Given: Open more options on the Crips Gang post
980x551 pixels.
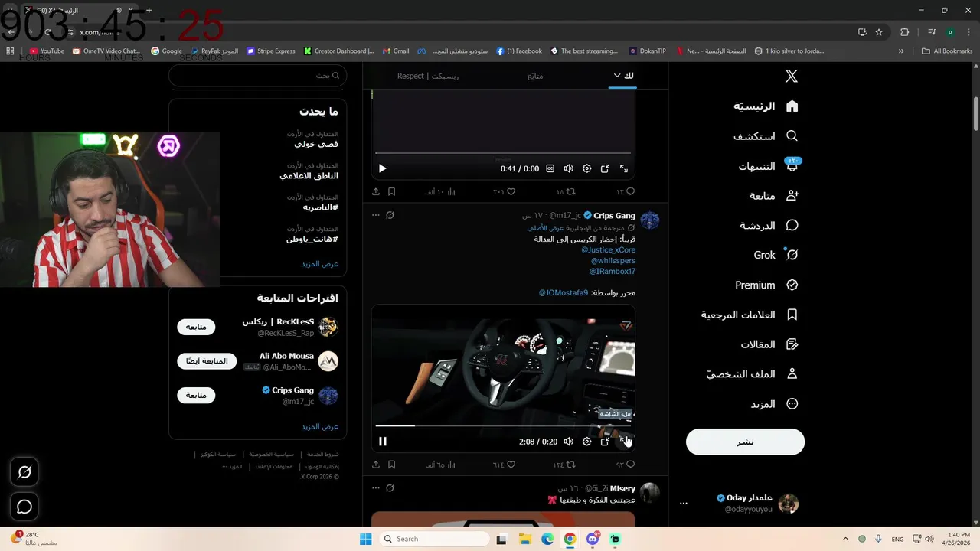Looking at the screenshot, I should point(375,215).
